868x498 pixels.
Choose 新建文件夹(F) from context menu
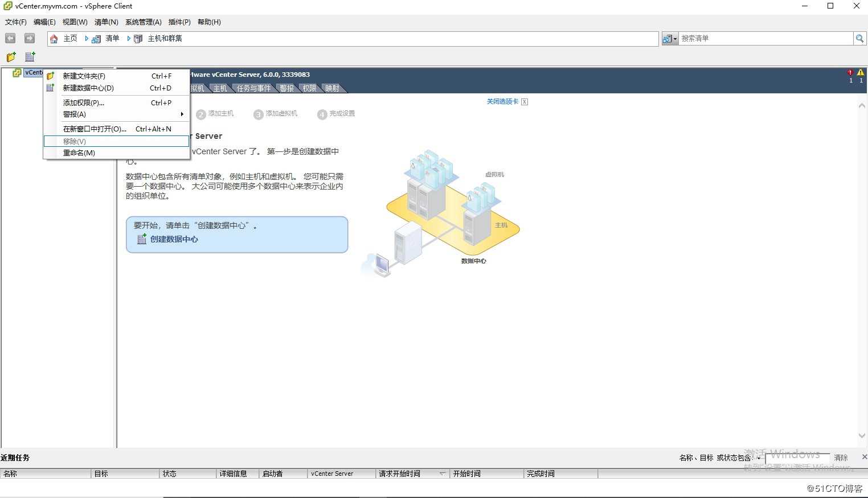(x=116, y=76)
